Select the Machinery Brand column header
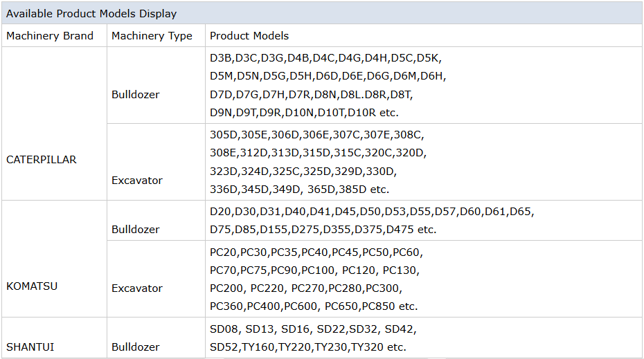The width and height of the screenshot is (644, 359). pyautogui.click(x=50, y=36)
